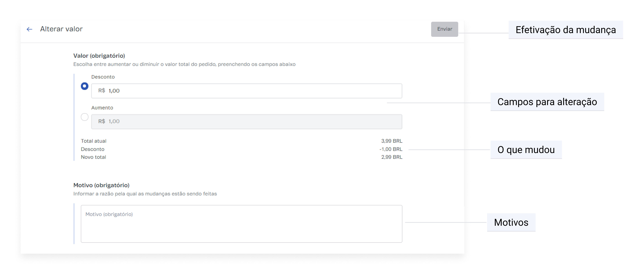Click the Aumento value input field
Image resolution: width=644 pixels, height=275 pixels.
(246, 121)
